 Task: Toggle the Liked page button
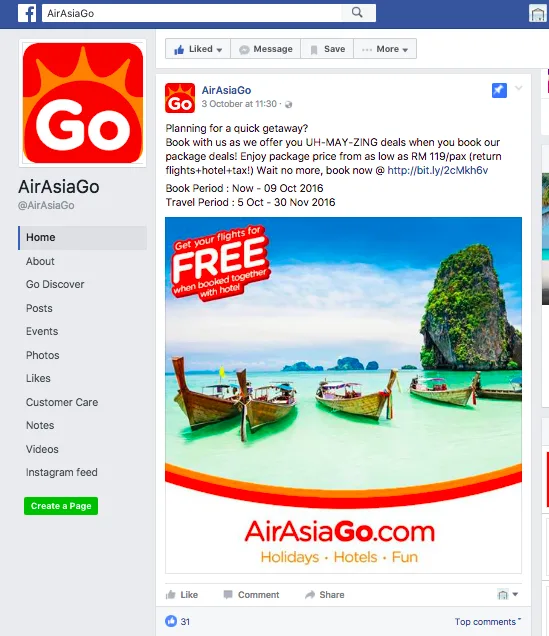[198, 49]
